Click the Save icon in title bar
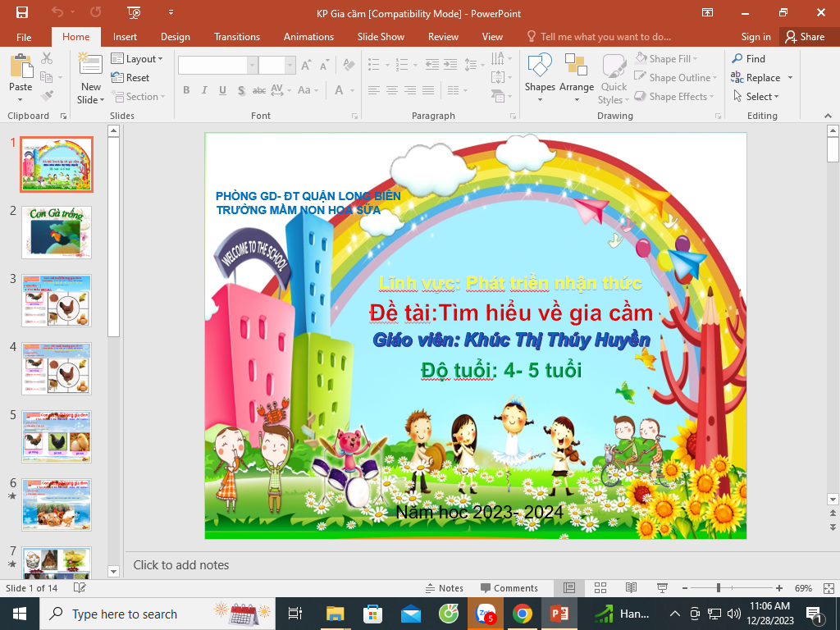 coord(22,12)
